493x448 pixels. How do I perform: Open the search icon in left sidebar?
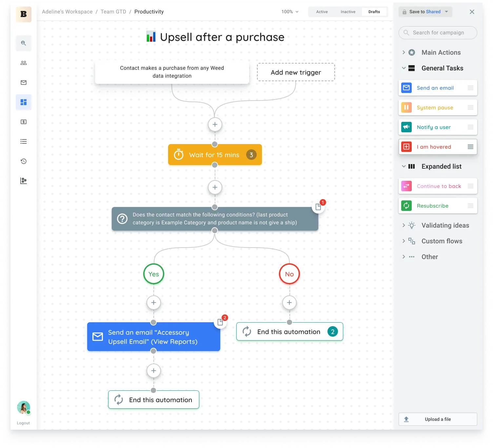[24, 43]
